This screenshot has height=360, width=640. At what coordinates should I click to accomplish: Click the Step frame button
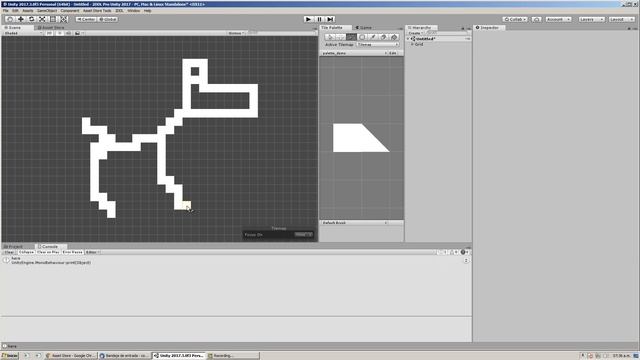point(331,19)
